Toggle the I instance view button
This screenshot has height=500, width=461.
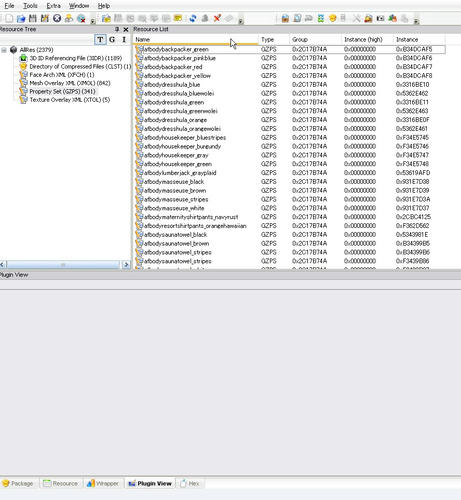tap(124, 39)
